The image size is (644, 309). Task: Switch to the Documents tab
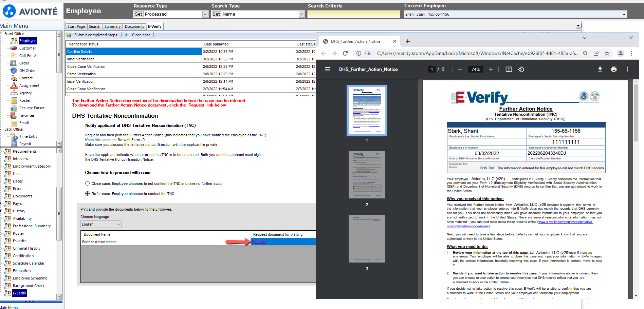[x=134, y=26]
